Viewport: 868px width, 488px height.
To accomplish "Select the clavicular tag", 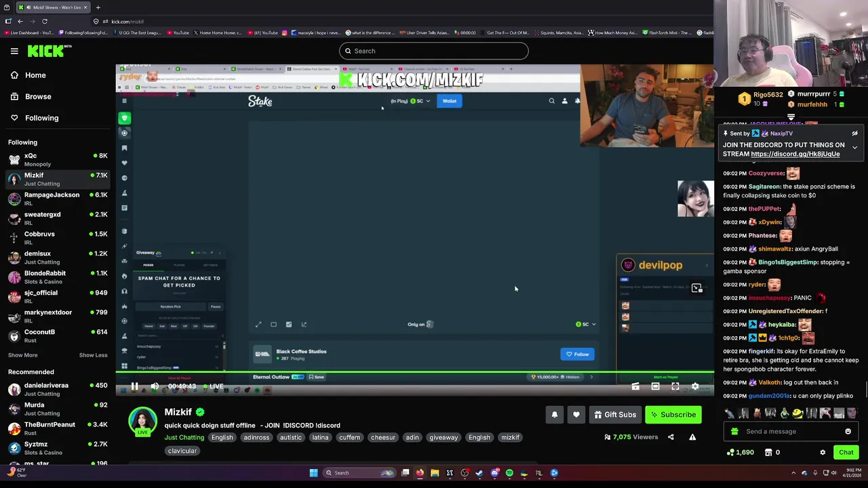I will pos(182,451).
